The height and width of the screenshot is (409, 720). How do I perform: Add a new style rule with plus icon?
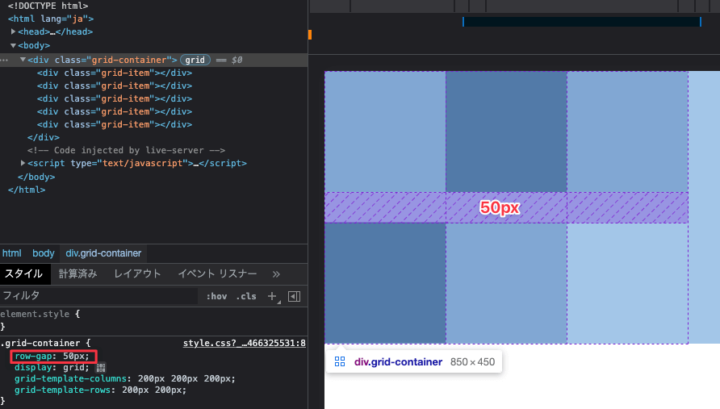(272, 297)
